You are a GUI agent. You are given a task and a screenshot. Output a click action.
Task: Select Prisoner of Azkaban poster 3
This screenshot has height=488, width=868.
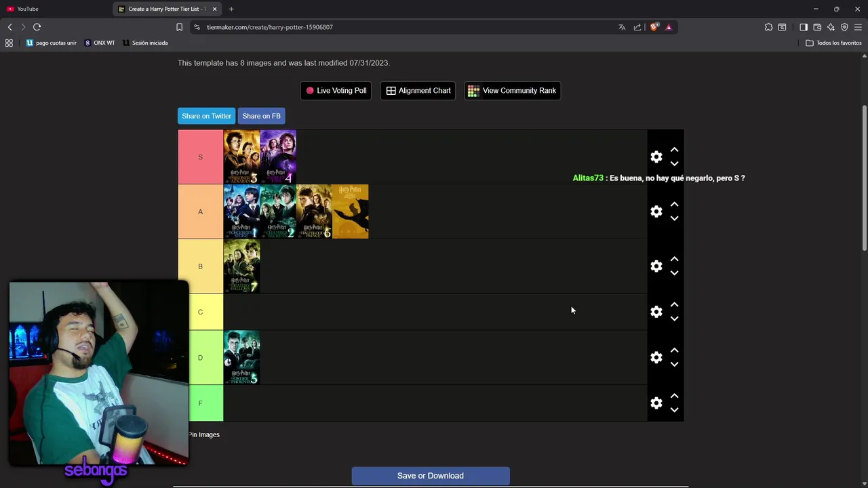241,157
